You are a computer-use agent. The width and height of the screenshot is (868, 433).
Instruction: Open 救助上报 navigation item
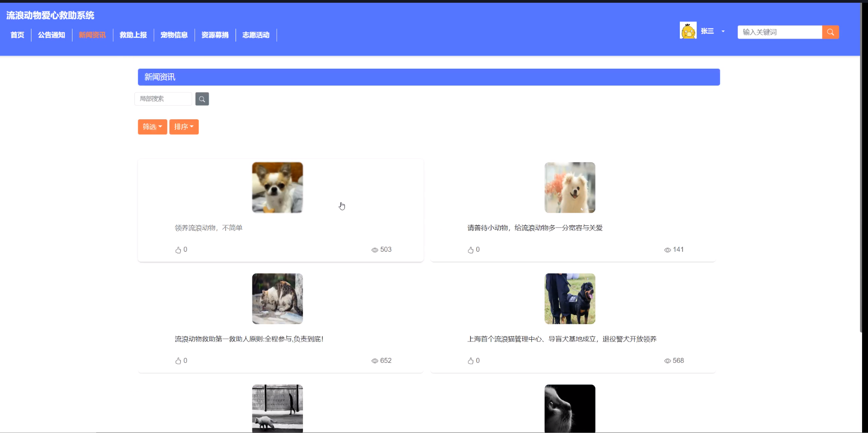pos(134,35)
